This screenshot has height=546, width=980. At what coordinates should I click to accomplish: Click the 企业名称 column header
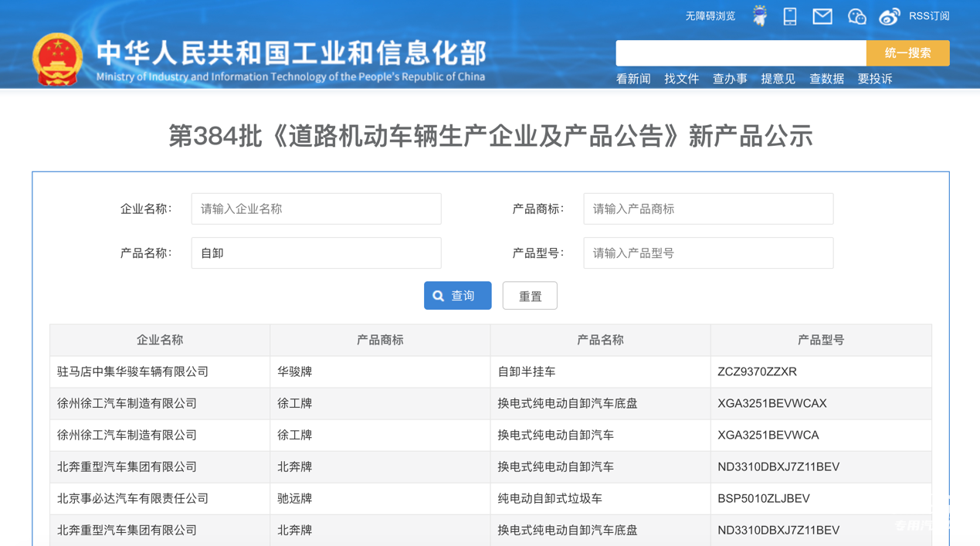(x=160, y=340)
